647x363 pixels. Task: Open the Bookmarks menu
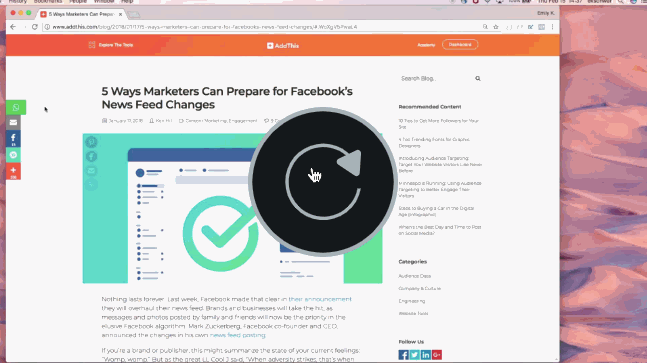coord(48,2)
